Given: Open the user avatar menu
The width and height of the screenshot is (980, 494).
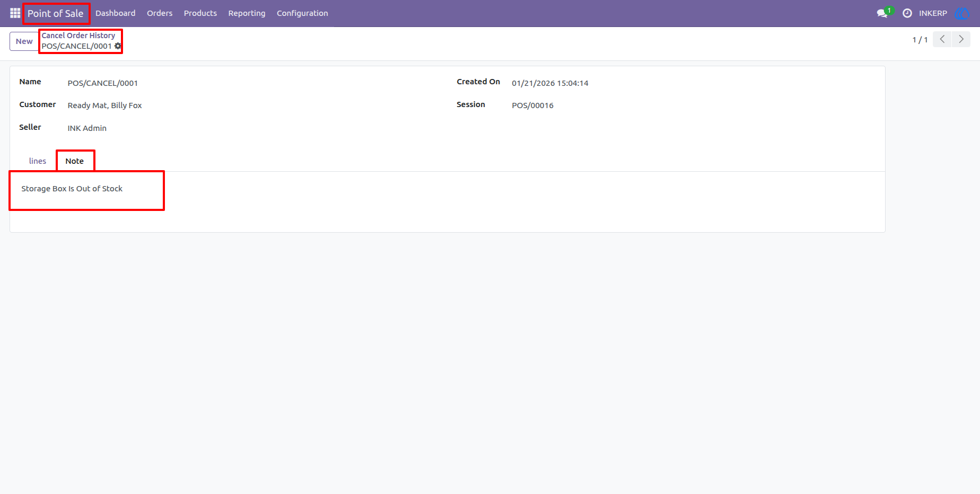Looking at the screenshot, I should click(x=962, y=13).
